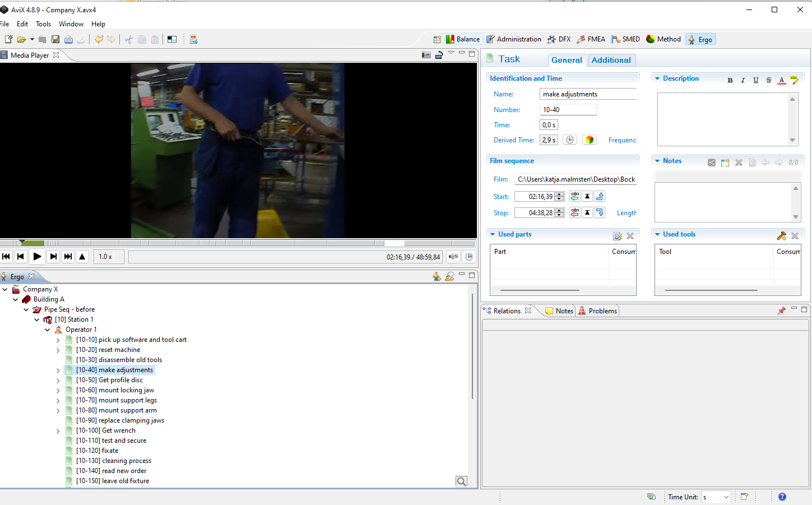Click the Play button in Media Player
Screen dimensions: 812x505
pos(37,257)
